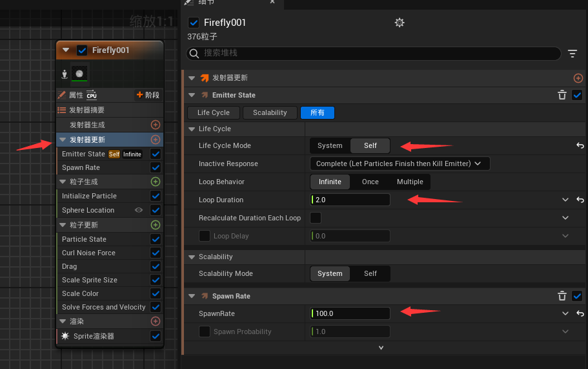Delete the Emitter State module
The width and height of the screenshot is (588, 369).
[562, 95]
